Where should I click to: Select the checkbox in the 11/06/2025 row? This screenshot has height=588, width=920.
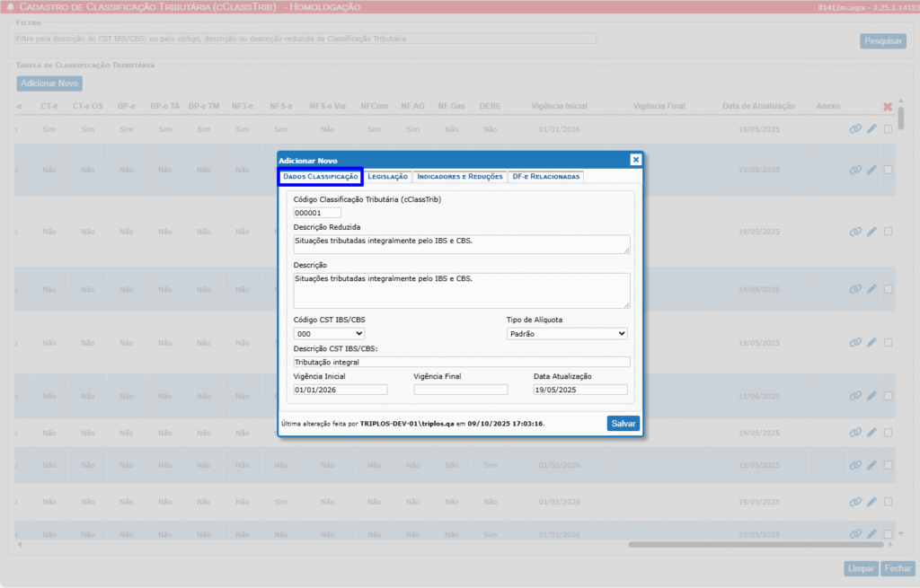tap(888, 396)
